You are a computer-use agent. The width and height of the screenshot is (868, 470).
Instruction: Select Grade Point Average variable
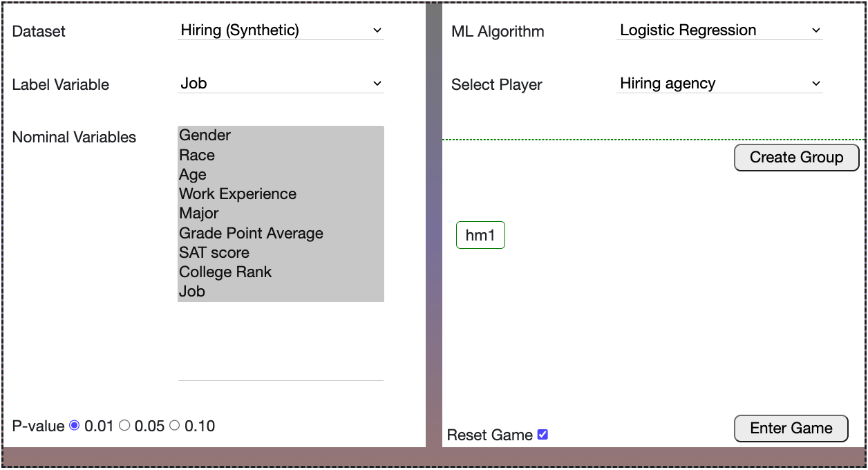251,233
